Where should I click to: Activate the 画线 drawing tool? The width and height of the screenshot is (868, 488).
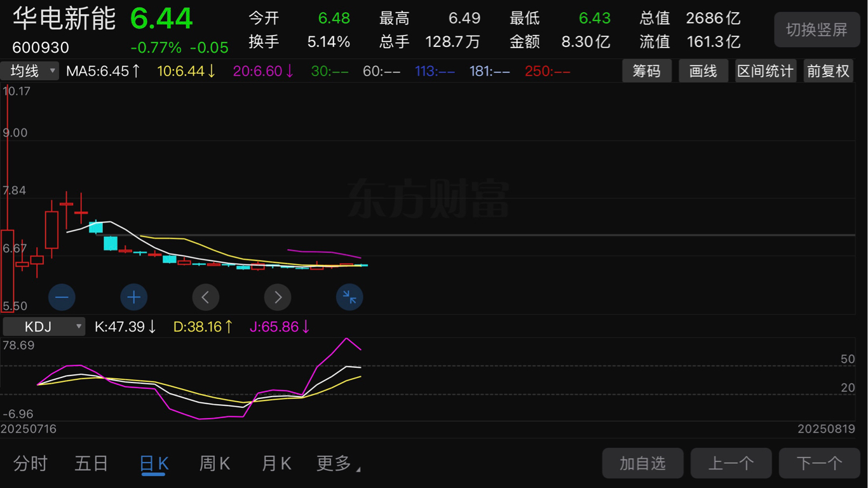[703, 71]
